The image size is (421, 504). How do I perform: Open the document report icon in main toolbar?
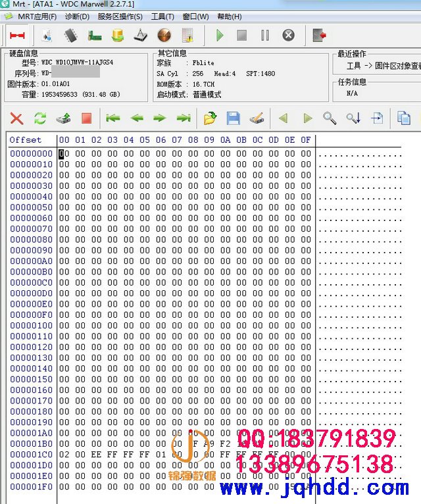click(47, 36)
